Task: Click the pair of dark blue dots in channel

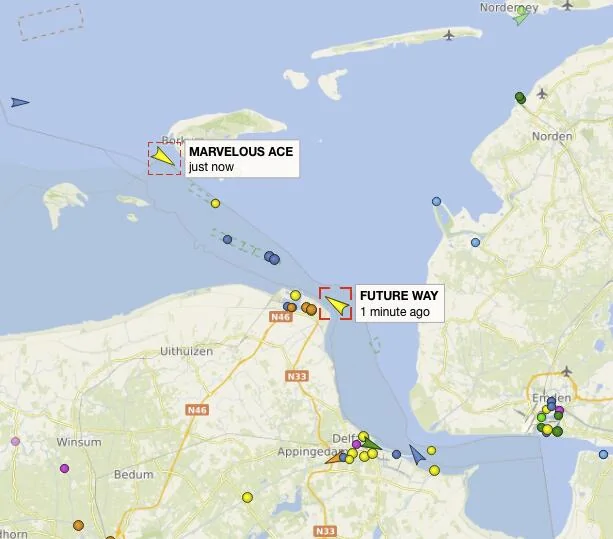Action: click(x=272, y=258)
